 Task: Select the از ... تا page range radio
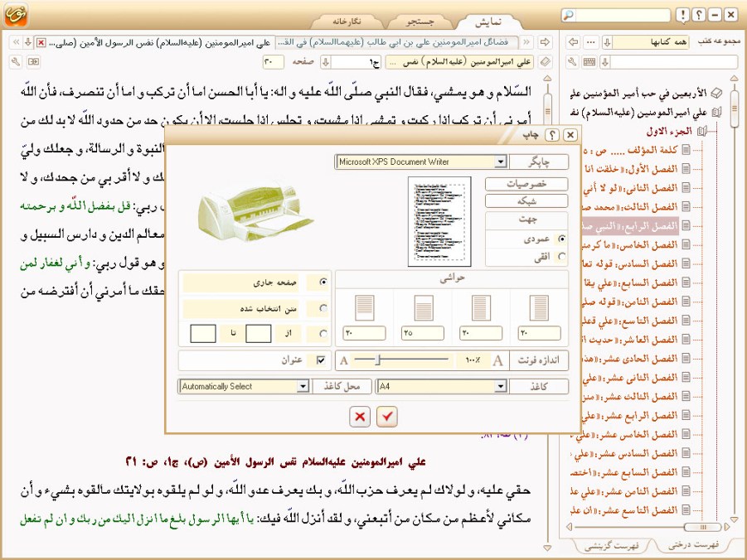323,333
